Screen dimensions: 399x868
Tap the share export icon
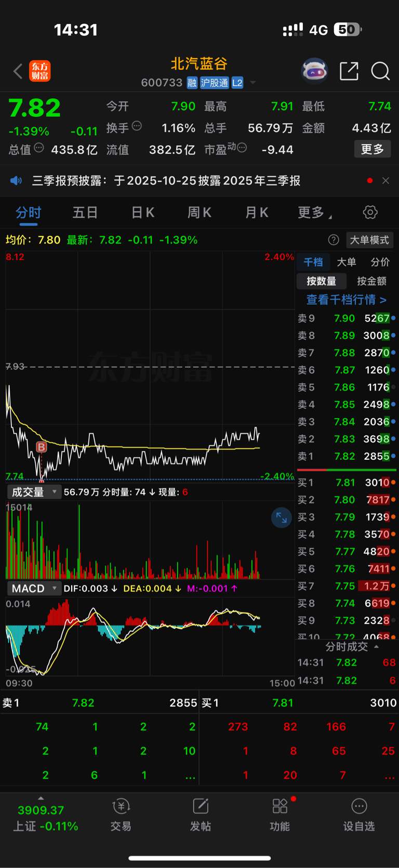coord(349,71)
